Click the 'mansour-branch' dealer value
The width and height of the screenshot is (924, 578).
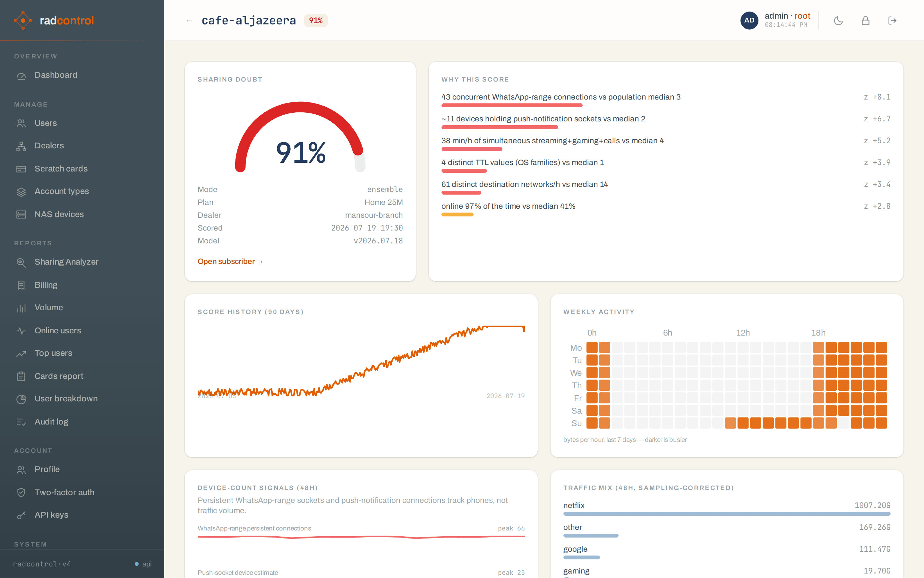(374, 215)
